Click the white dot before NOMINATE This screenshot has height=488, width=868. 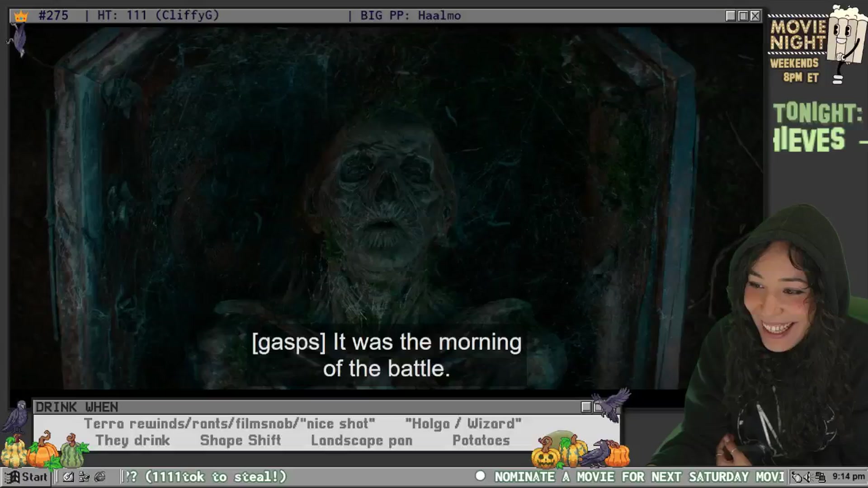tap(480, 476)
